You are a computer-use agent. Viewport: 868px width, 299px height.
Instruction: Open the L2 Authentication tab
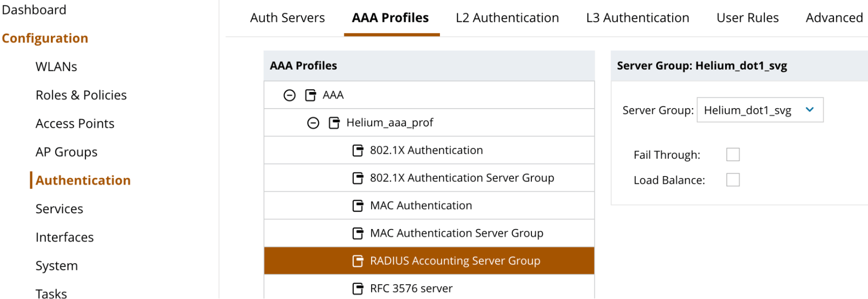(507, 18)
